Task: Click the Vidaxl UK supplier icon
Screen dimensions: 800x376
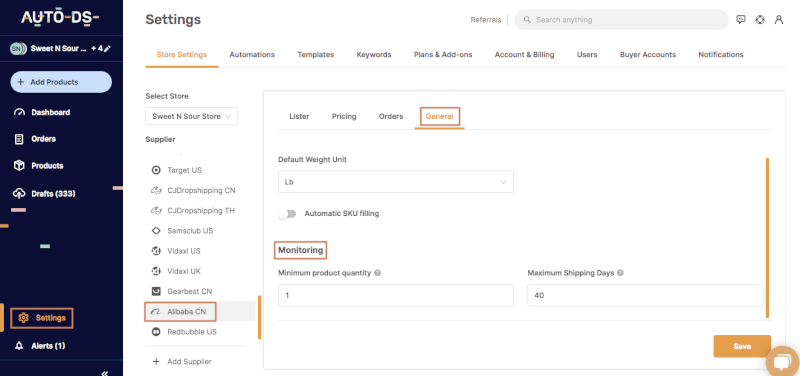Action: pos(157,271)
